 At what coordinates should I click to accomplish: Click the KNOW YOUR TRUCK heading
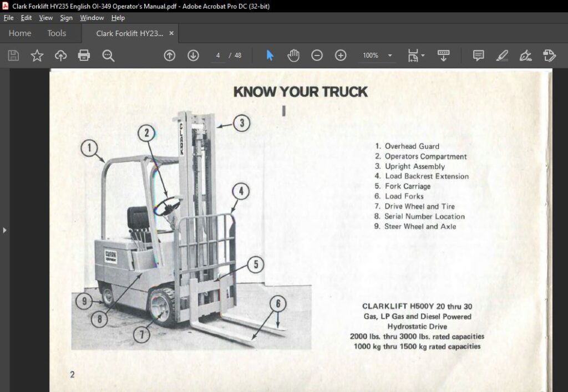click(x=300, y=91)
